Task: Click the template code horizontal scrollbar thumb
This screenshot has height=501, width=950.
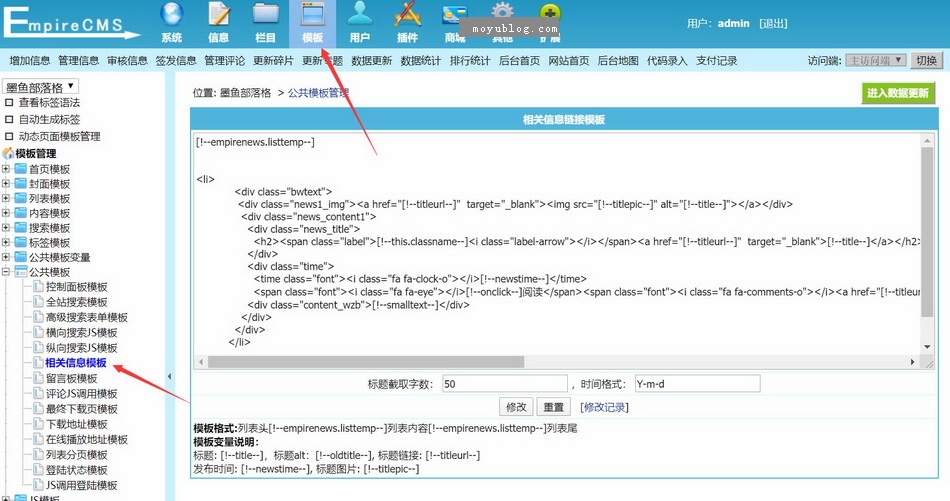Action: [x=366, y=362]
